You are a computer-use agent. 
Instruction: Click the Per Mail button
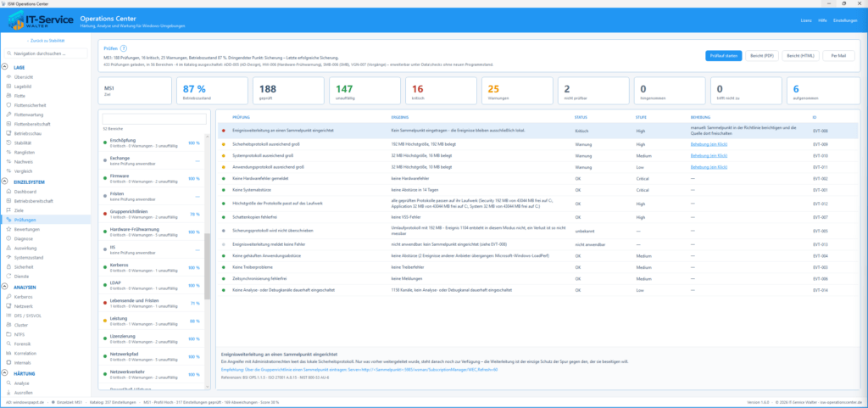[x=838, y=56]
